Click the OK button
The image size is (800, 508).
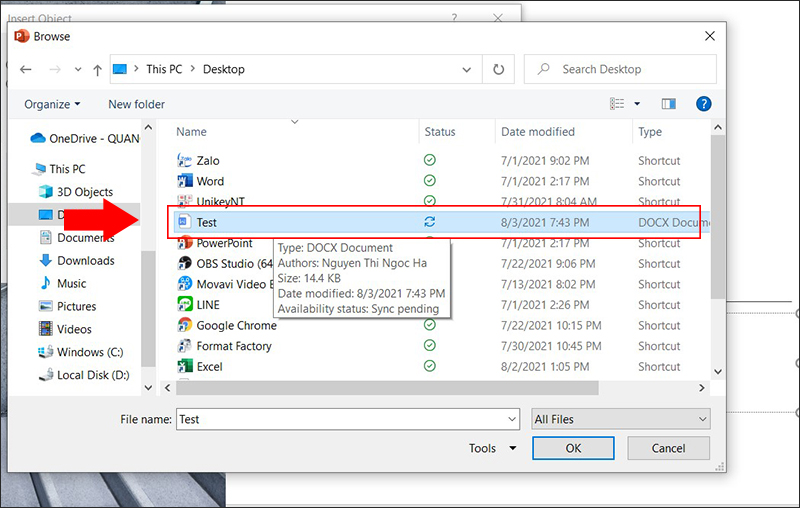point(573,449)
